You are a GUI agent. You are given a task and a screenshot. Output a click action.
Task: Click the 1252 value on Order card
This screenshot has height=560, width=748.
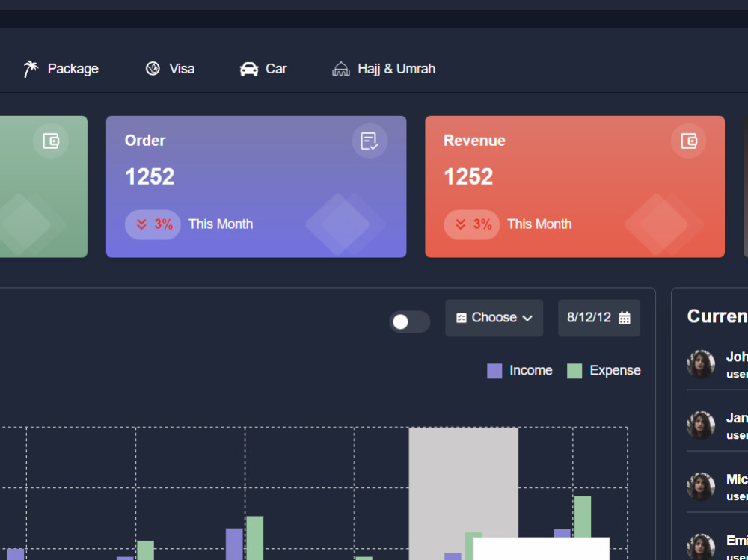click(150, 177)
